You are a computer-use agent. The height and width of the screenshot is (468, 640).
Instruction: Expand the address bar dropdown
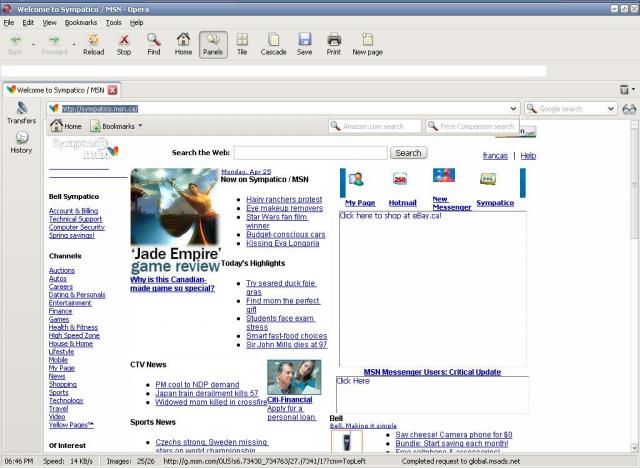point(513,108)
